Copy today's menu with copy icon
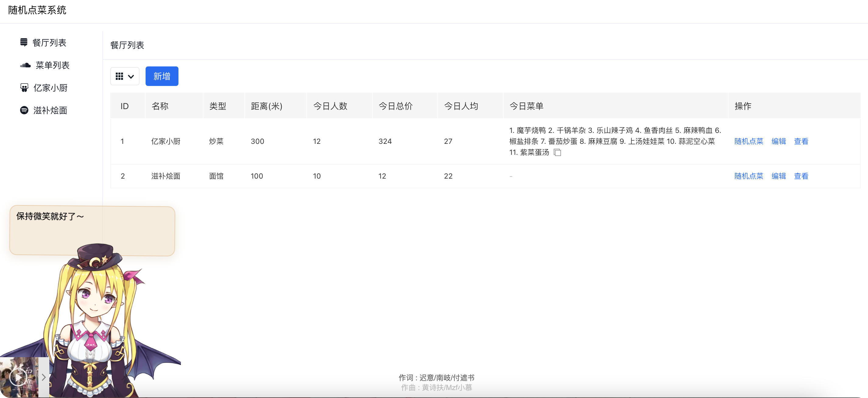Viewport: 868px width, 398px height. pyautogui.click(x=557, y=152)
